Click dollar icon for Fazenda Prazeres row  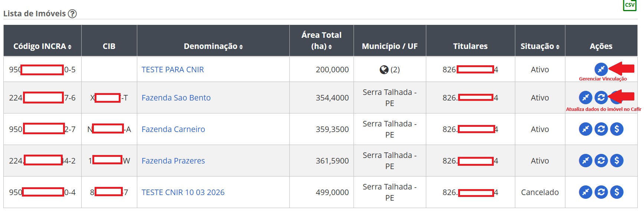(x=617, y=161)
